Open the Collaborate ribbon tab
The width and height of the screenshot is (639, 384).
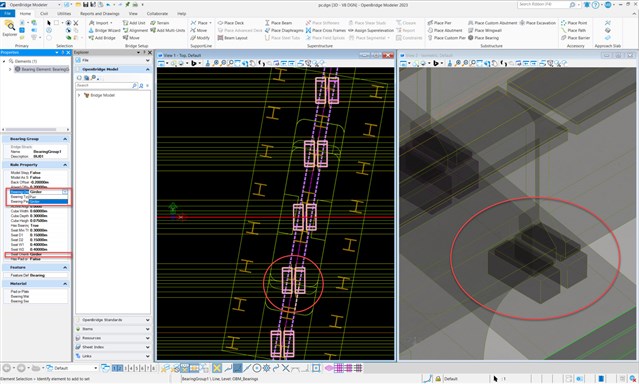point(157,13)
